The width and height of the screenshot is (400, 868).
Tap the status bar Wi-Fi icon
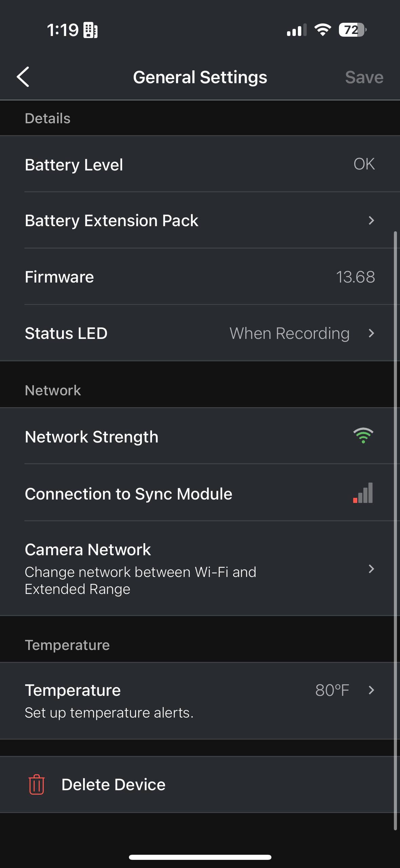tap(323, 30)
